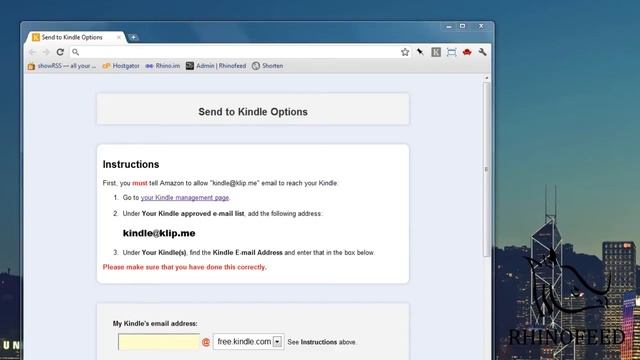Screen dimensions: 640x360
Task: Click the kindle@klip.me address text
Action: point(159,233)
